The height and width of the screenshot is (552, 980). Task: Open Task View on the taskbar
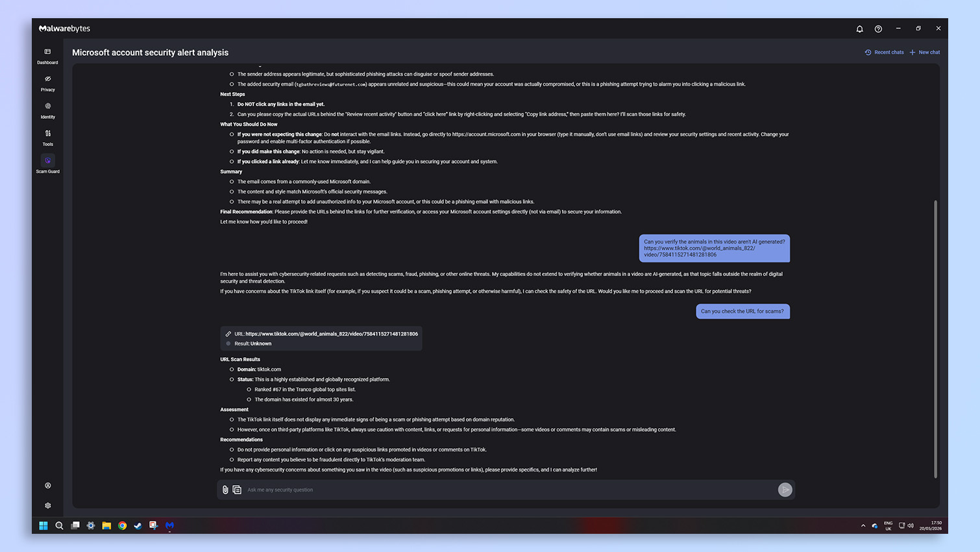point(75,525)
